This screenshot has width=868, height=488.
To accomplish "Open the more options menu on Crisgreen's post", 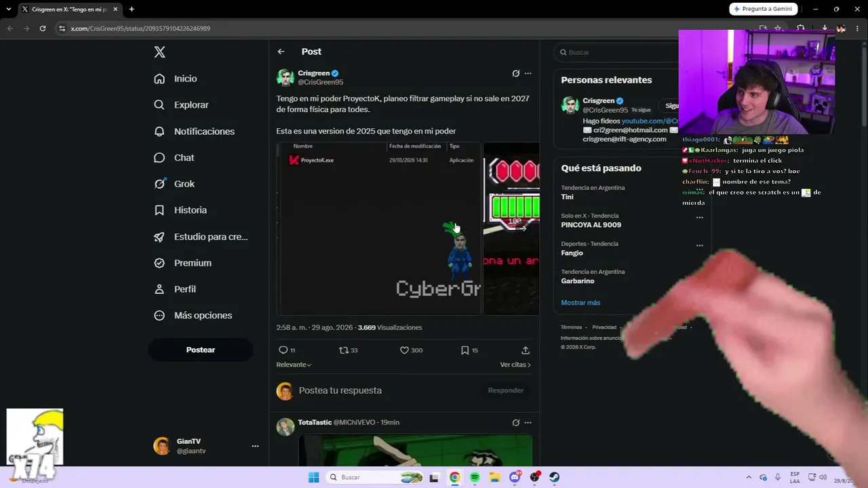I will point(528,73).
